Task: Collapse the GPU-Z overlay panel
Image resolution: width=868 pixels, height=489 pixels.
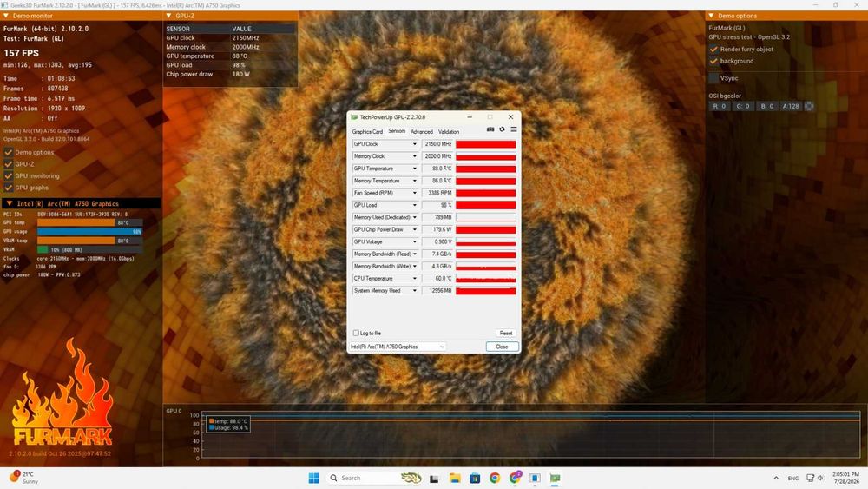Action: [x=169, y=16]
